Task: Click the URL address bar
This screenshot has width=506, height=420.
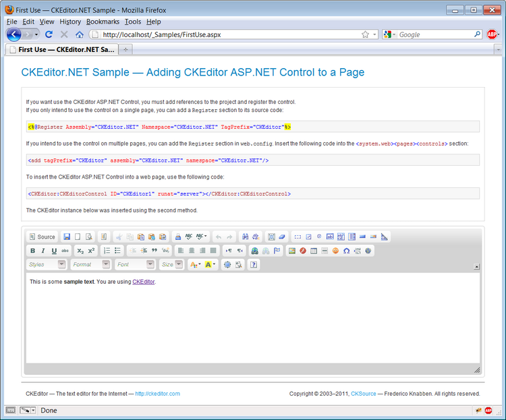Action: 231,34
